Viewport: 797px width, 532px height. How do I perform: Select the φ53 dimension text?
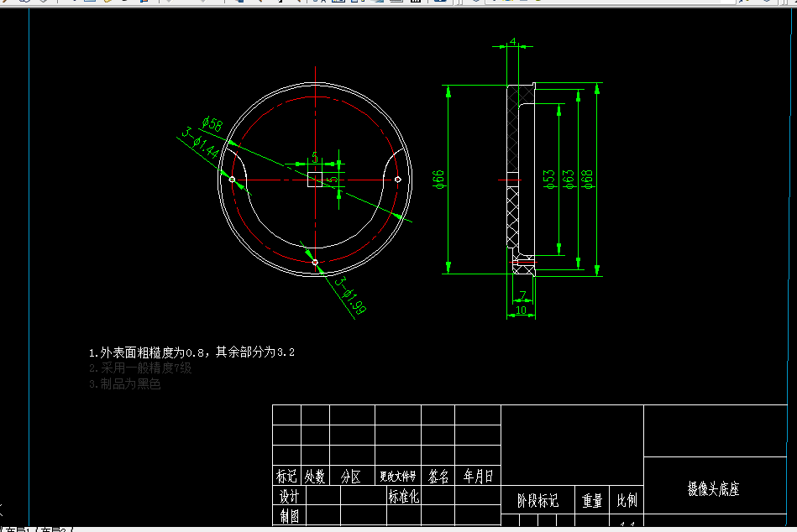(549, 180)
